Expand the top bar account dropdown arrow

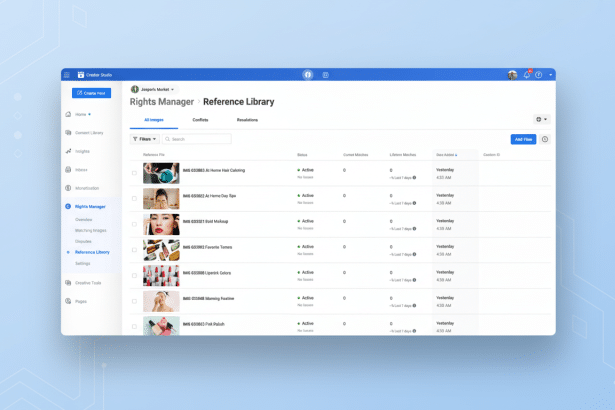pos(550,75)
